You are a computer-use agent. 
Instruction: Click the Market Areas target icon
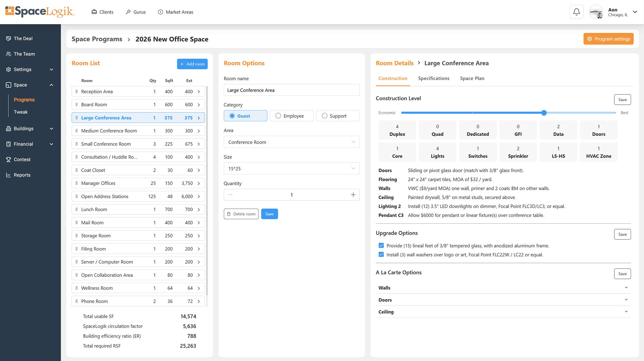pyautogui.click(x=160, y=12)
